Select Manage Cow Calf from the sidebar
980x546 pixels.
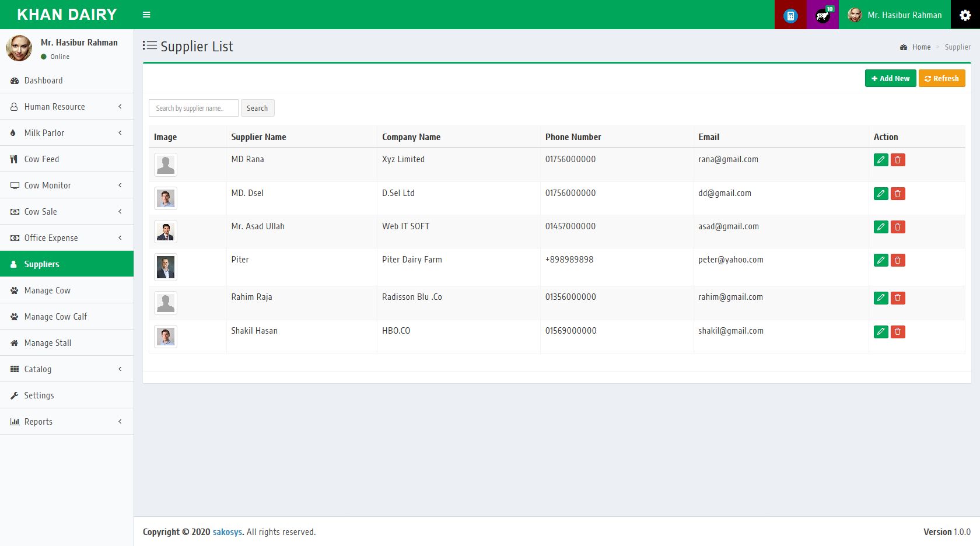click(x=55, y=316)
